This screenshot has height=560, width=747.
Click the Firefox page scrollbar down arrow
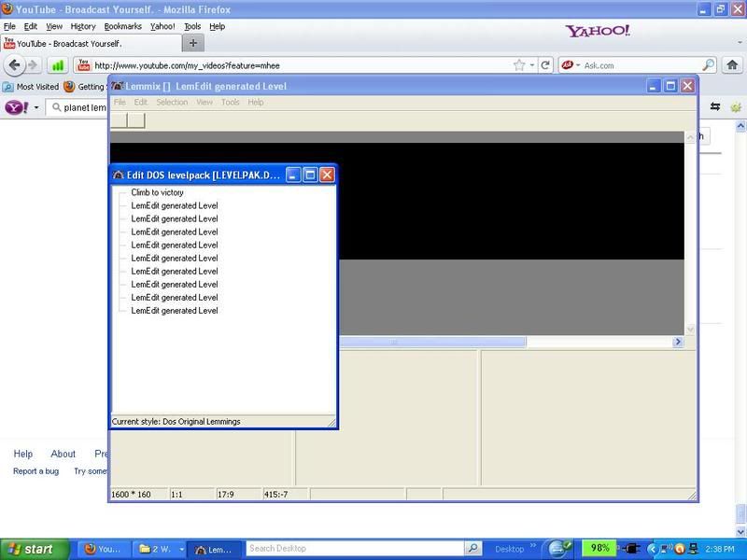click(740, 531)
